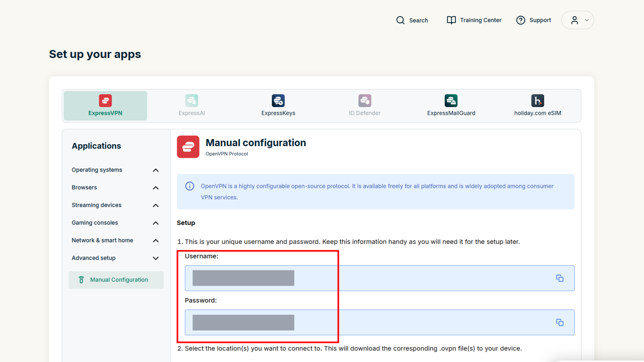Open the Support link text
Image resolution: width=644 pixels, height=362 pixels.
pyautogui.click(x=540, y=20)
